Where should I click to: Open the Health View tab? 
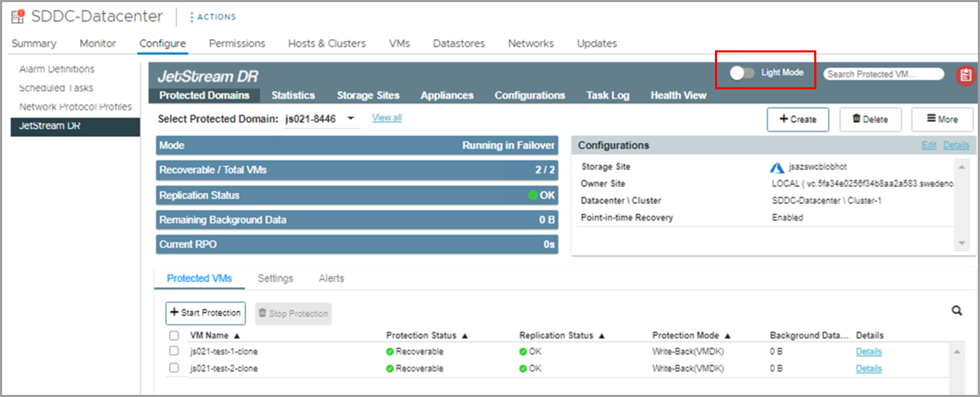(678, 95)
